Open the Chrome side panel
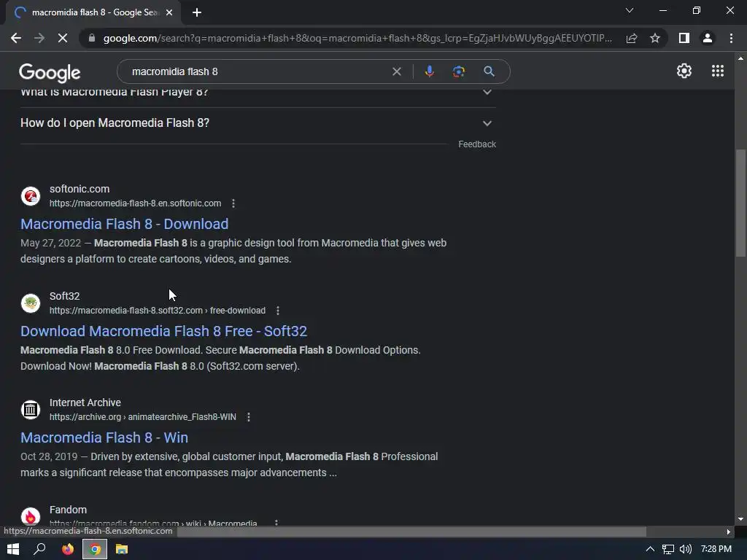The width and height of the screenshot is (747, 560). (x=684, y=38)
